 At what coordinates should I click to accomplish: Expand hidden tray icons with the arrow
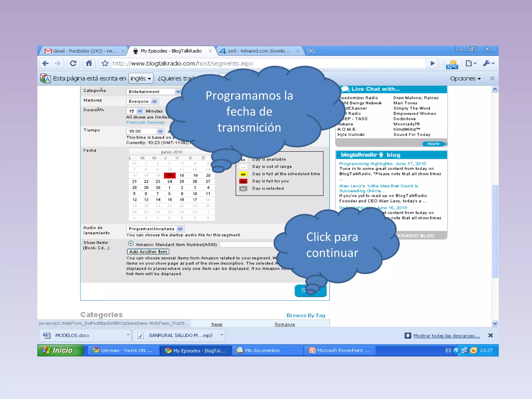(x=457, y=350)
